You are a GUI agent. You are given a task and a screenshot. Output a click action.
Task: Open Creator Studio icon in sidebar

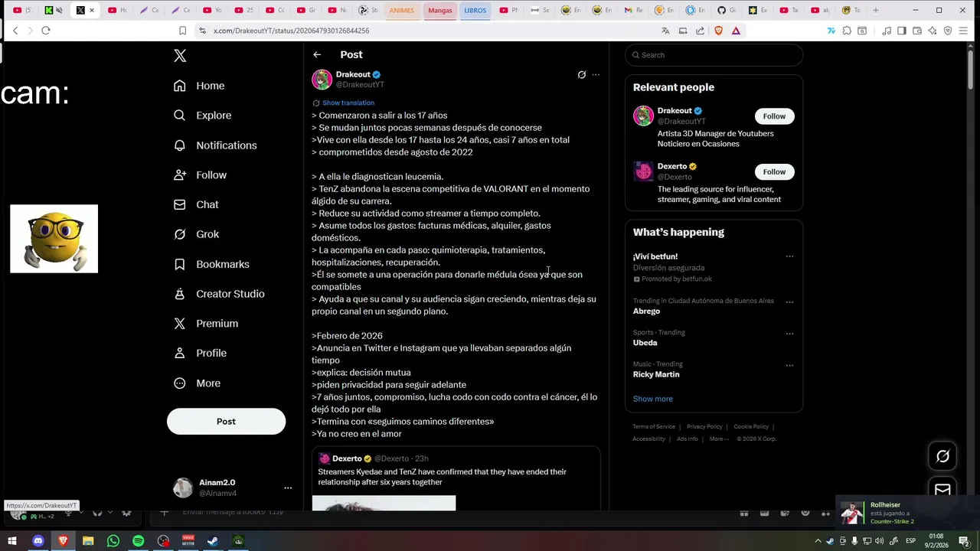pyautogui.click(x=179, y=294)
